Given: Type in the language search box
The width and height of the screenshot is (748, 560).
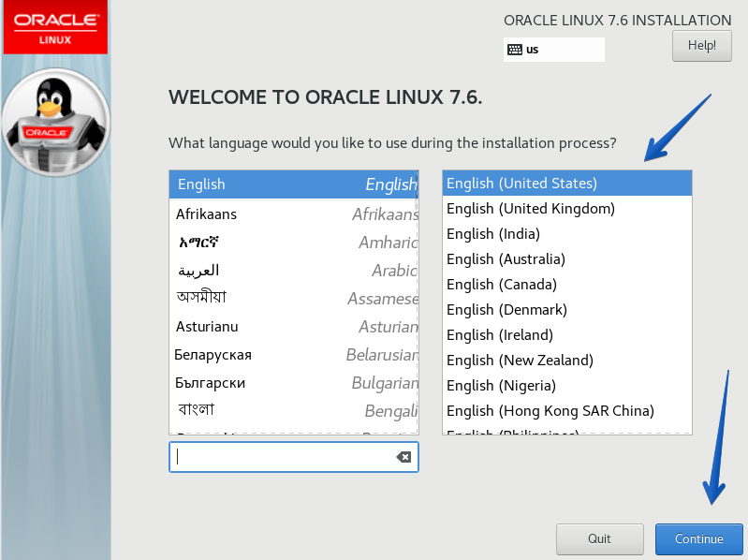Looking at the screenshot, I should pyautogui.click(x=281, y=457).
